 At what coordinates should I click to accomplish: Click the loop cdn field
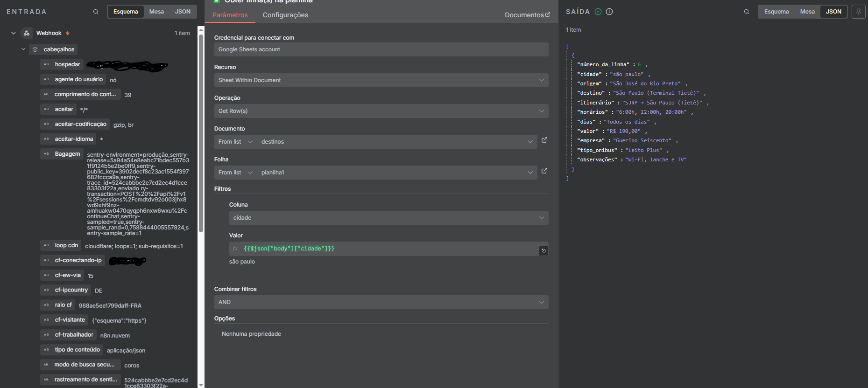point(61,245)
